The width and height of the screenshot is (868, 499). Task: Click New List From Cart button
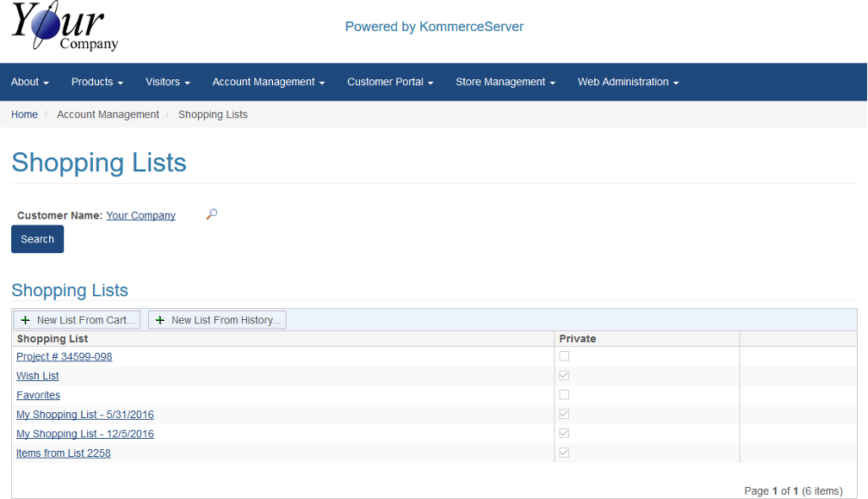(x=77, y=320)
